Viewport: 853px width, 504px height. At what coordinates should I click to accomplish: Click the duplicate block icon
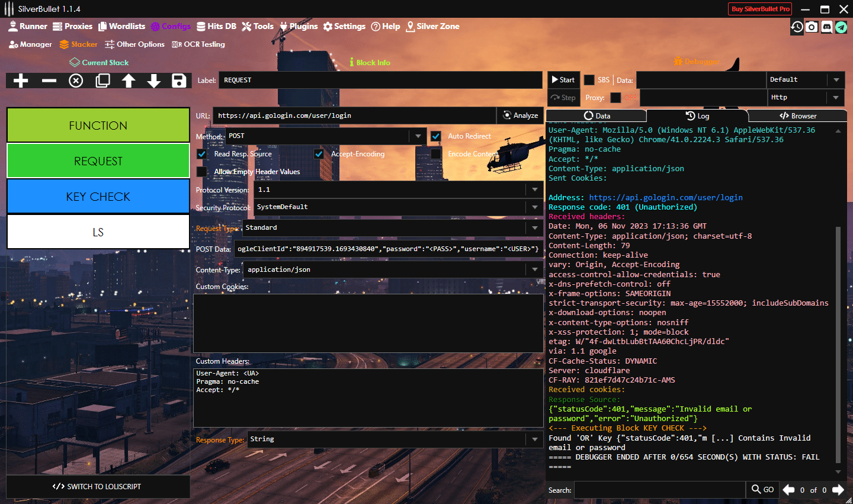pyautogui.click(x=102, y=81)
